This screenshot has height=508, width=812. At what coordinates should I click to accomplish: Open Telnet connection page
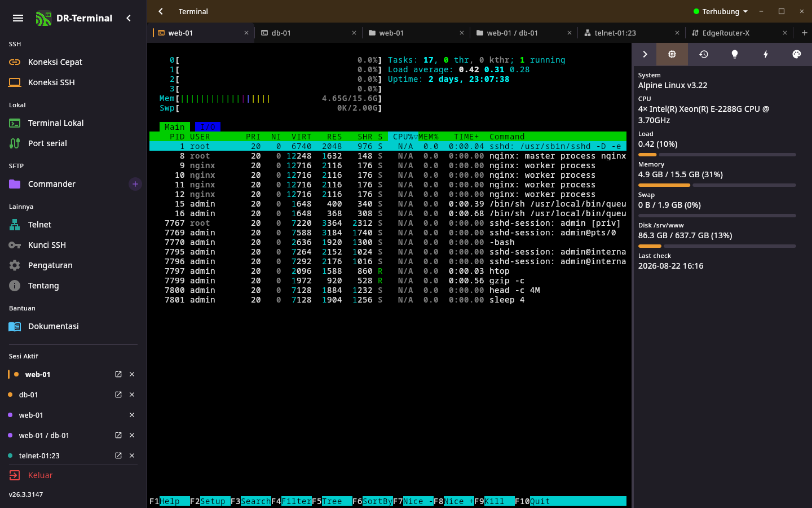pyautogui.click(x=73, y=225)
